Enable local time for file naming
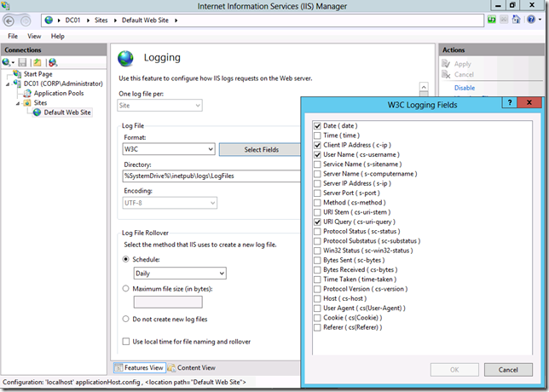 [125, 341]
